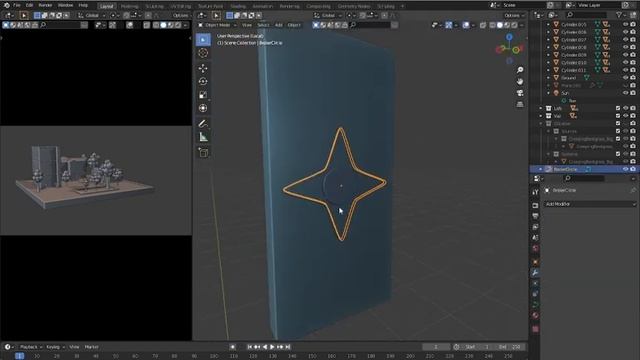Open Output properties tab

coord(535,216)
